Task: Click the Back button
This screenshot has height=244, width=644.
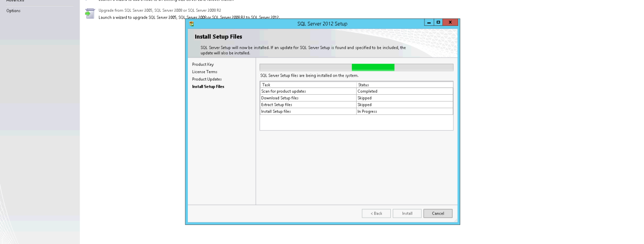Action: point(376,213)
